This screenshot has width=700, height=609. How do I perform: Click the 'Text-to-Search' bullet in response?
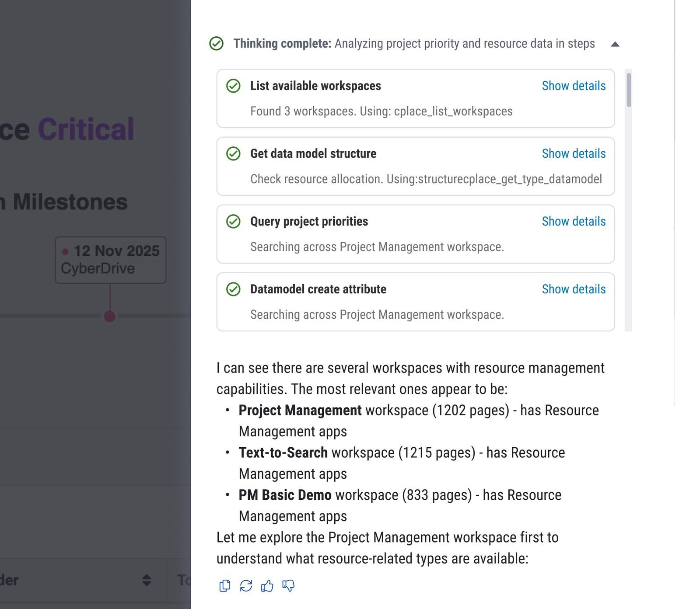pyautogui.click(x=283, y=452)
